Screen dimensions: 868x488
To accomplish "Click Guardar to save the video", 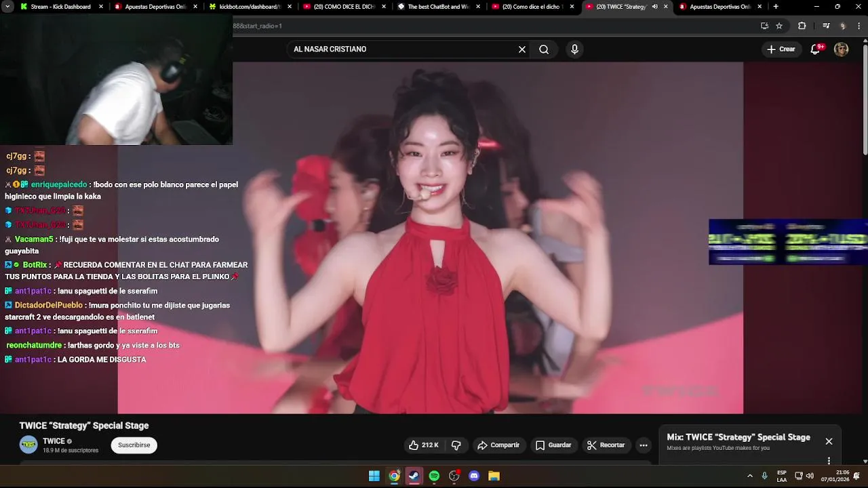I will tap(553, 445).
